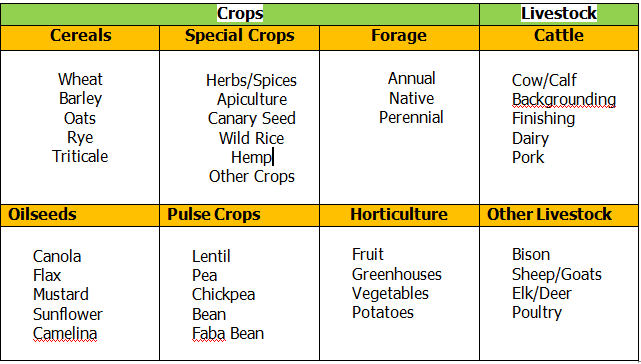641x364 pixels.
Task: Click the Oilseeds heading cell
Action: (81, 215)
